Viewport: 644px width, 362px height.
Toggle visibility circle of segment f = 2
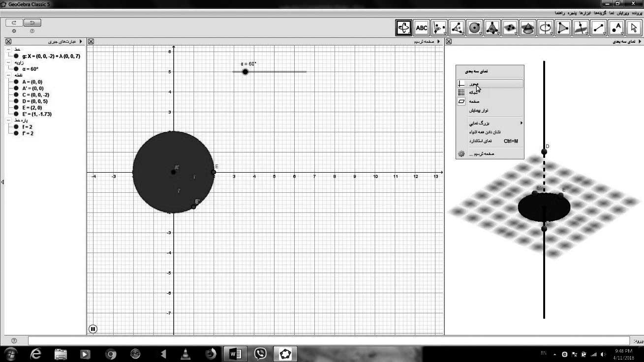16,127
